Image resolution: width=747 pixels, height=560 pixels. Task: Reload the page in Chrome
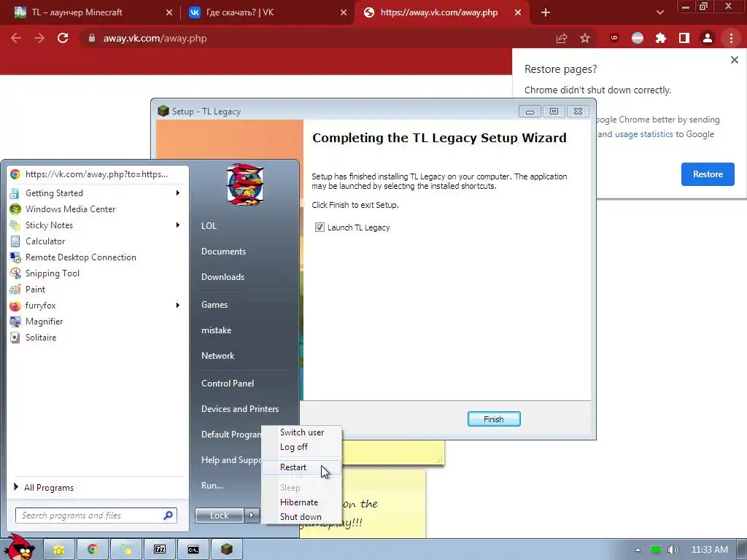pos(63,38)
